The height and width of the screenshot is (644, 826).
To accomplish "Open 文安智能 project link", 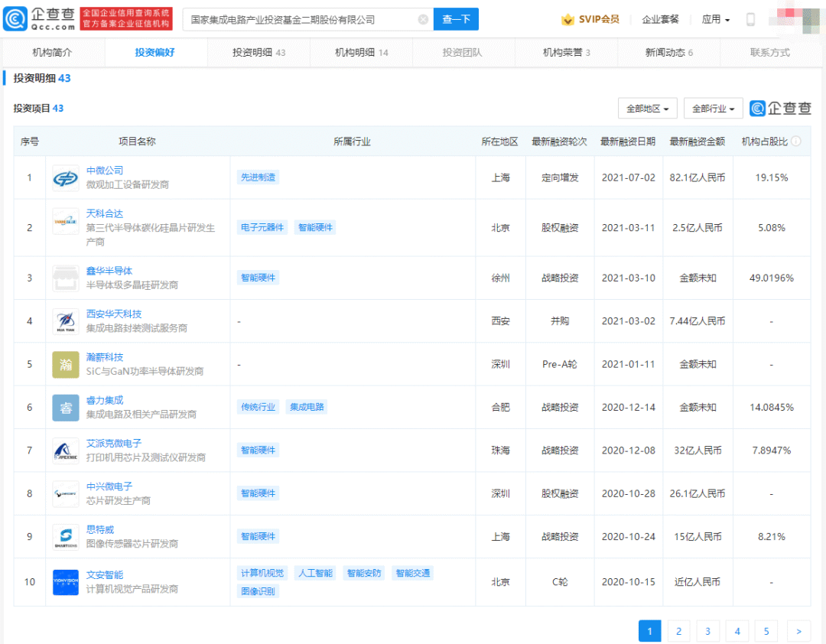I will (x=104, y=575).
